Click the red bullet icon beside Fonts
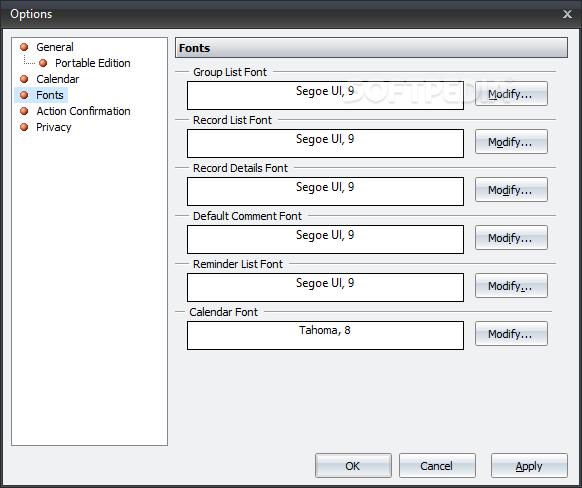The image size is (582, 488). tap(24, 95)
